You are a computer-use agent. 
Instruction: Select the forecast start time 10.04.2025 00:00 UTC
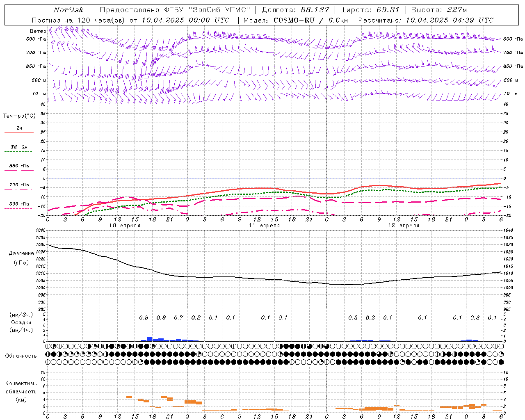tap(185, 20)
